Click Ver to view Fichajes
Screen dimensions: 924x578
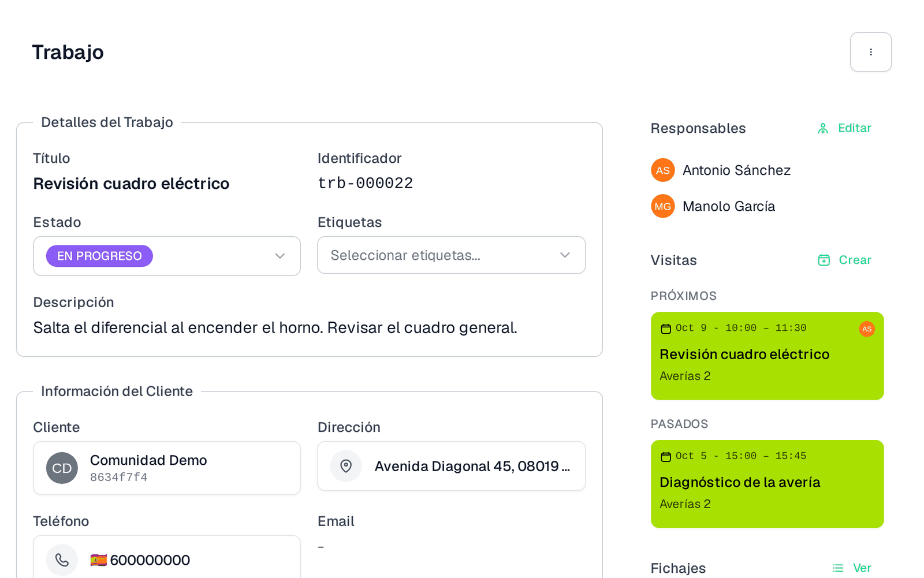862,568
